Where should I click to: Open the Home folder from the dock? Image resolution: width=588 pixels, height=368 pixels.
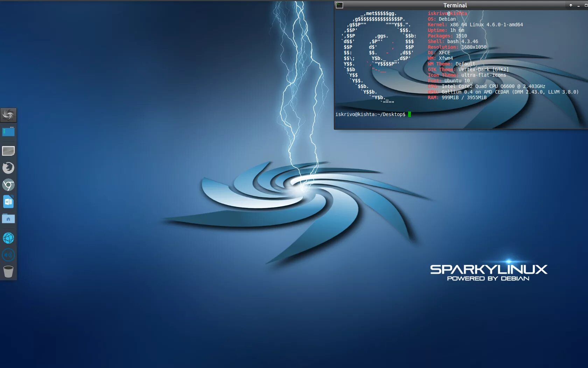click(8, 219)
